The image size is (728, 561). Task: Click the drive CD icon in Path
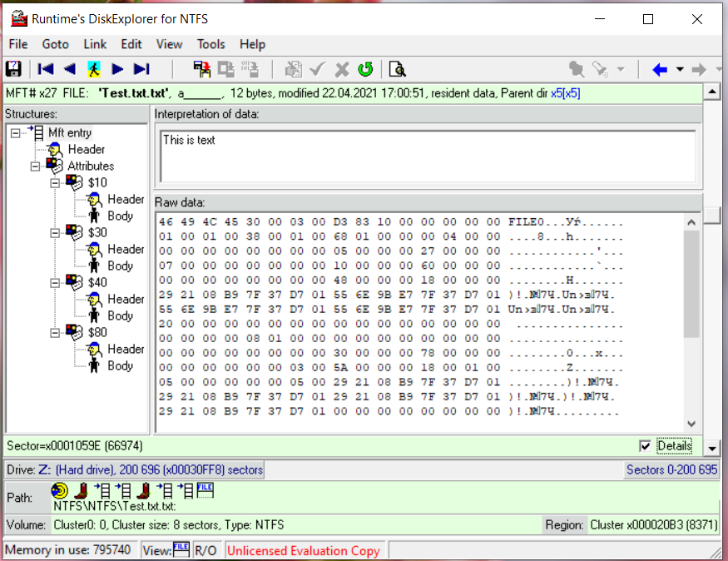point(60,490)
